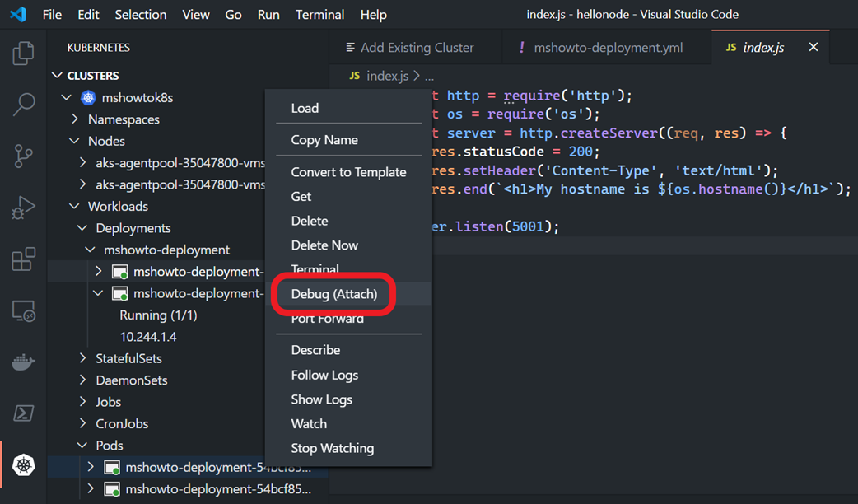Click index.js in the breadcrumb bar
858x504 pixels.
click(387, 76)
